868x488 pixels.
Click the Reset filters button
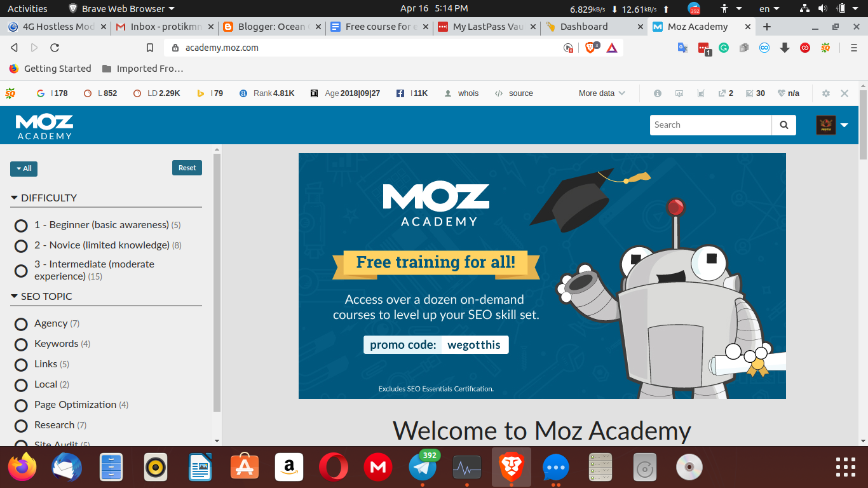click(x=187, y=168)
